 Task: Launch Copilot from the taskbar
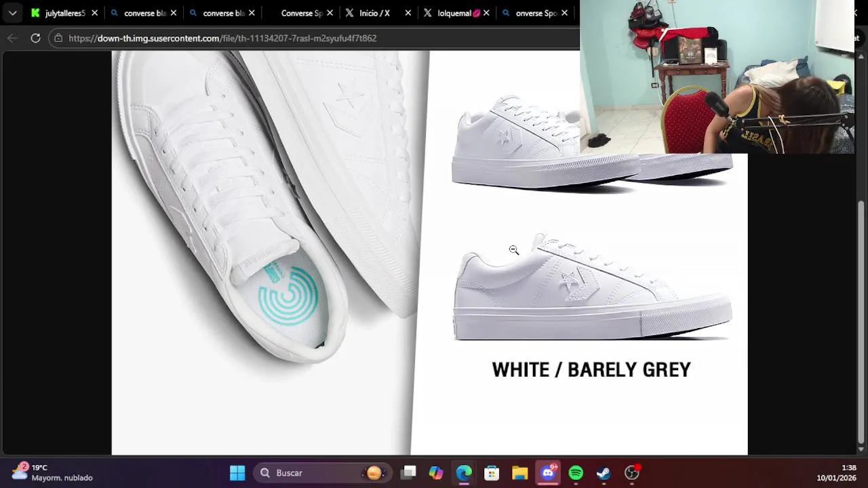pyautogui.click(x=436, y=473)
